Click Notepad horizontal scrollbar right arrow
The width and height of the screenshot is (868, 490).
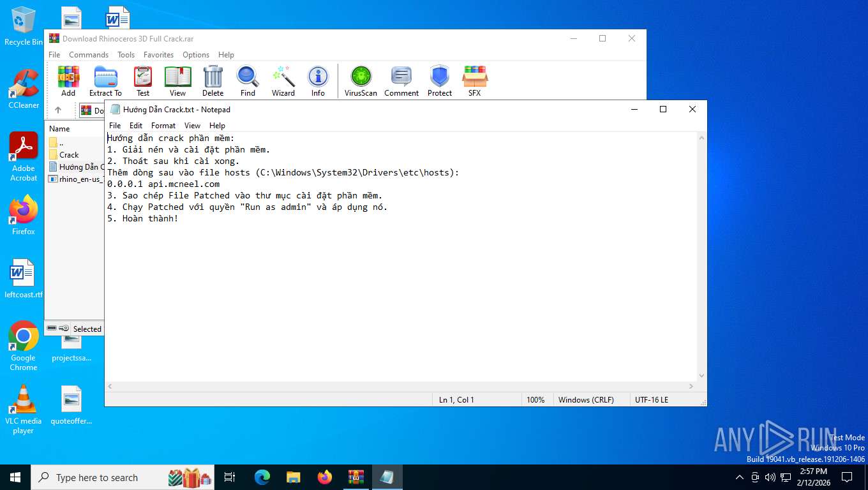tap(691, 386)
